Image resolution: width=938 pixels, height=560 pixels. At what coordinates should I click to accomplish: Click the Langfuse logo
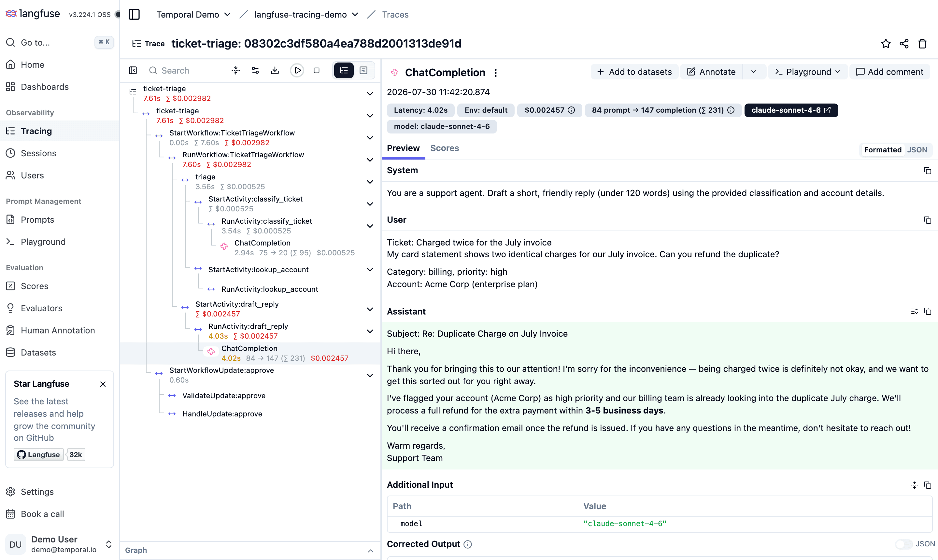(33, 14)
